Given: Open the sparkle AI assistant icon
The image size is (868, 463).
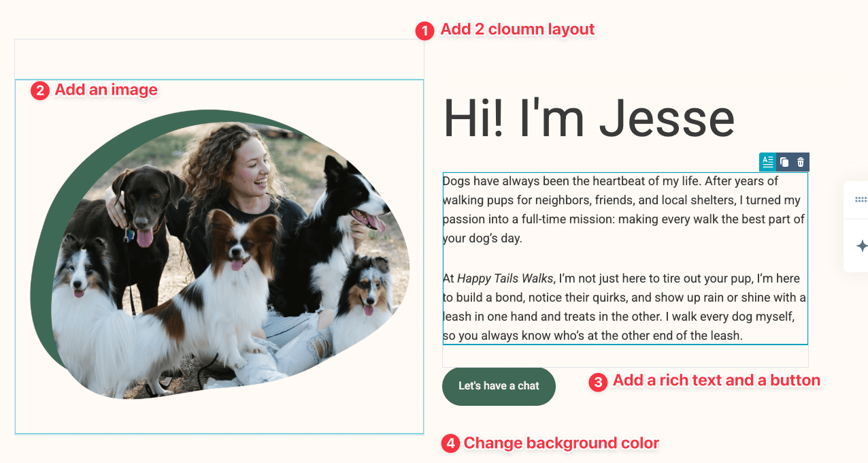Looking at the screenshot, I should point(861,246).
